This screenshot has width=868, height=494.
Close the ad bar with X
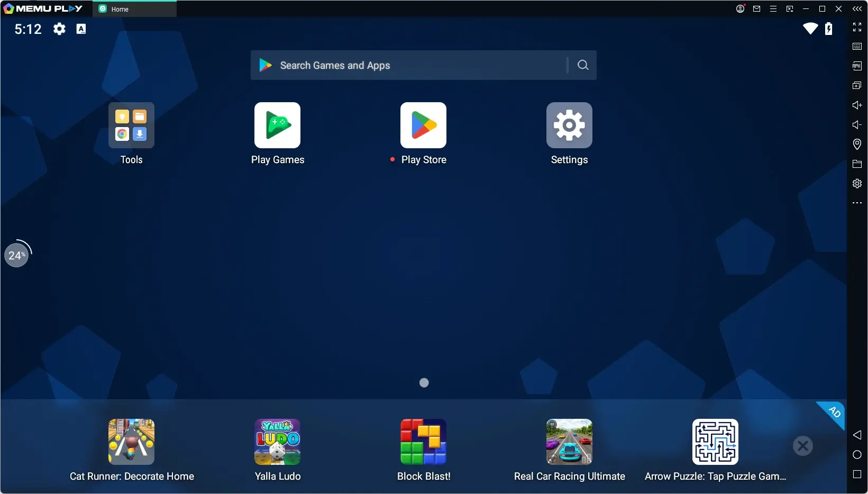[802, 446]
